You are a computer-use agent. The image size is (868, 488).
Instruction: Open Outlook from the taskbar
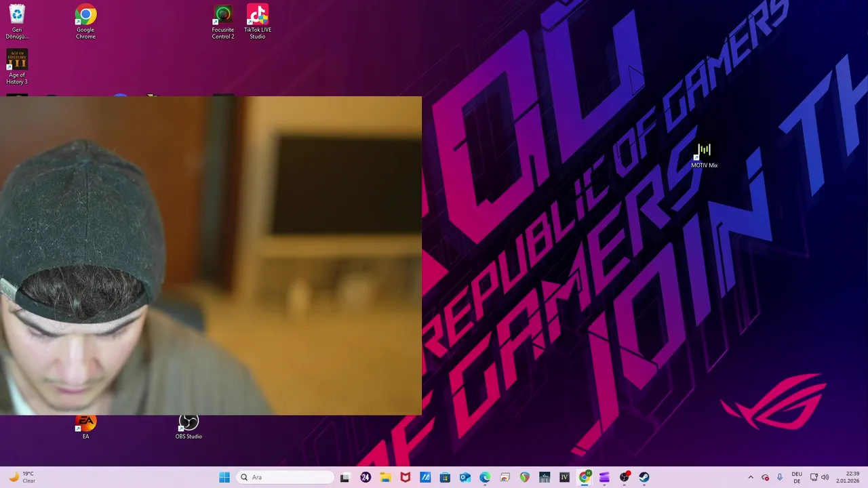pyautogui.click(x=465, y=477)
